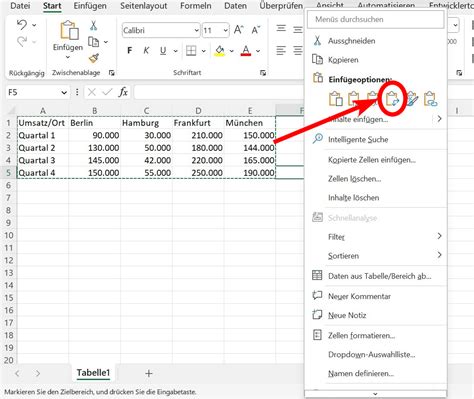Switch to the Überprüfen tab

(x=281, y=6)
